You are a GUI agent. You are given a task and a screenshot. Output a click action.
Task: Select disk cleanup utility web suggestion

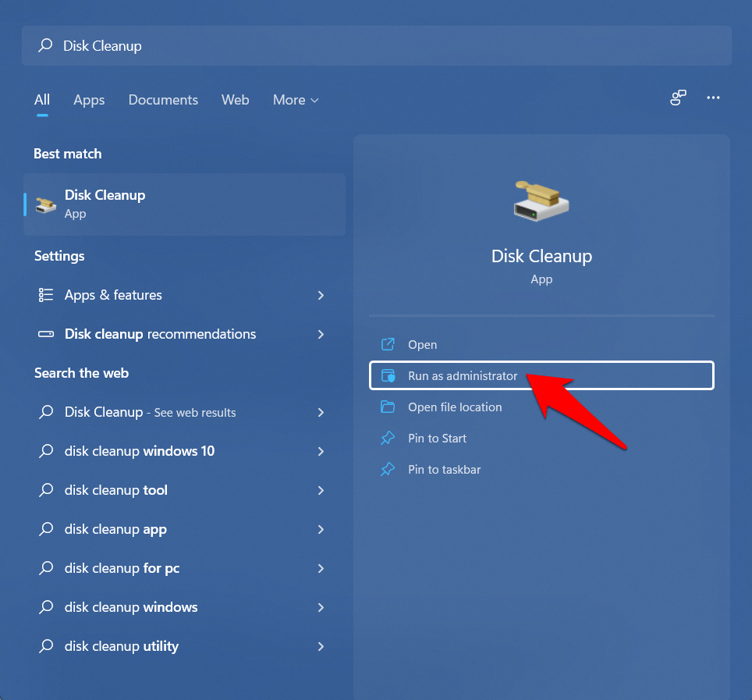(x=122, y=646)
